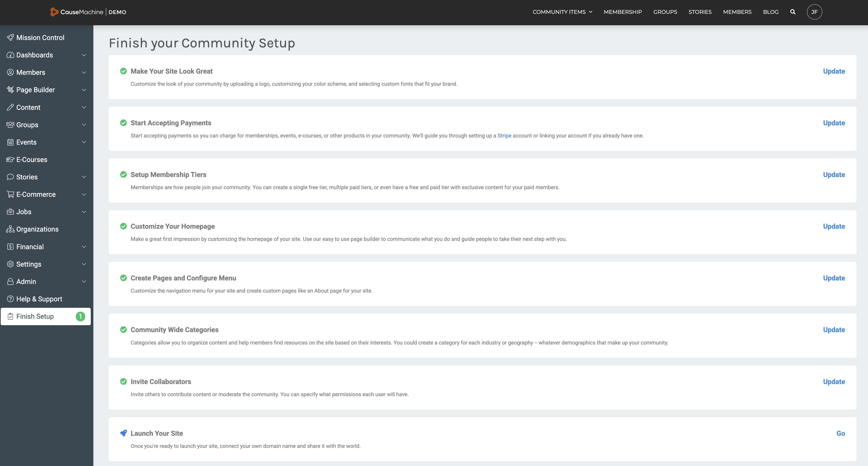
Task: Click the green 1 badge on Finish Setup
Action: click(81, 316)
